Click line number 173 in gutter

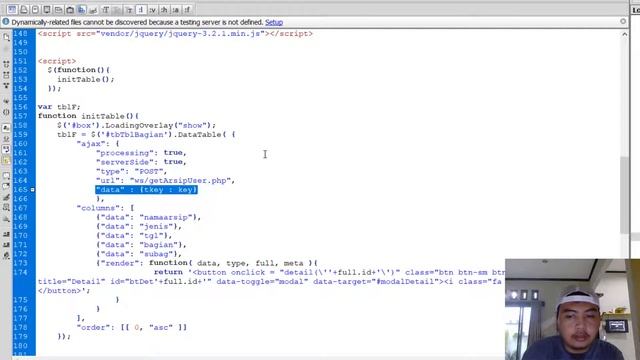coord(20,263)
